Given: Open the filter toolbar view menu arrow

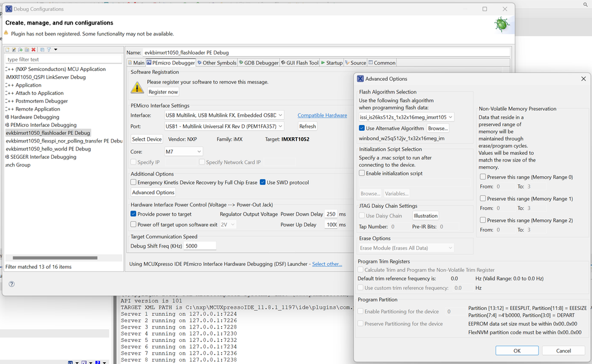Looking at the screenshot, I should [55, 50].
